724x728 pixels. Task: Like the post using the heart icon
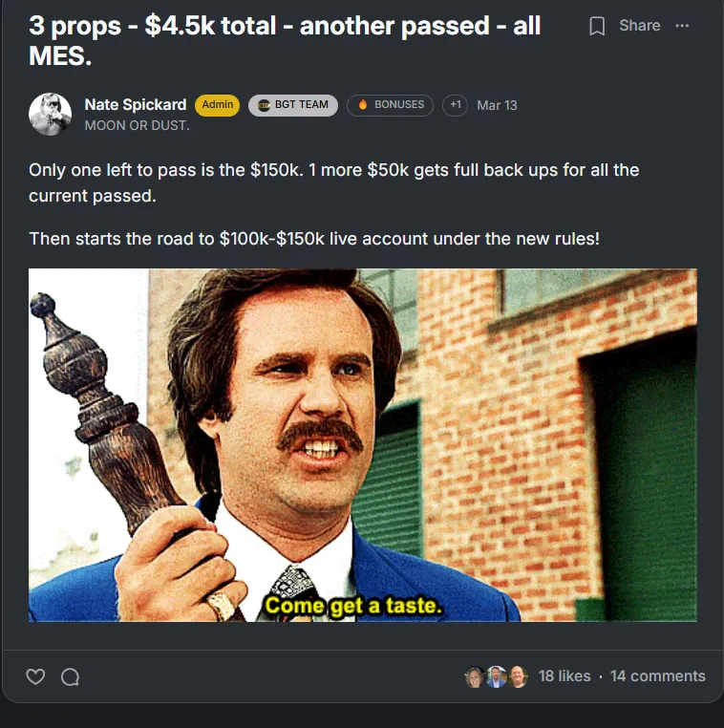pyautogui.click(x=35, y=676)
